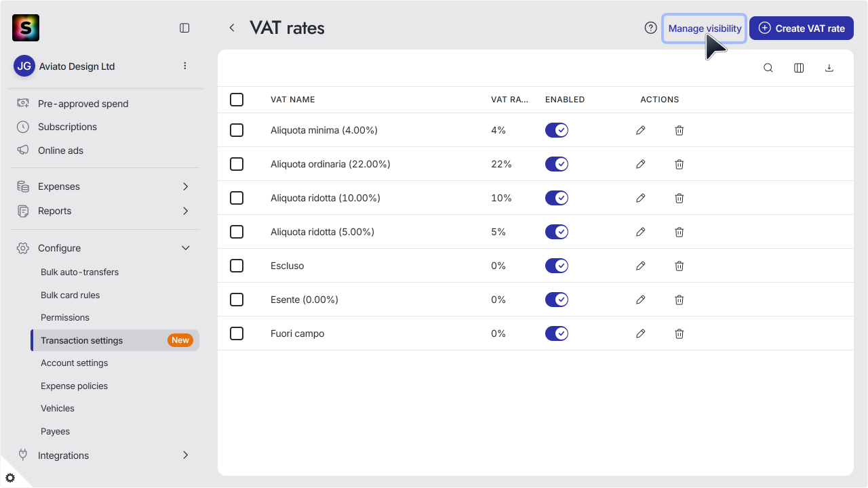Tick the Aliquota ridotta (10.00%) checkbox
Image resolution: width=868 pixels, height=488 pixels.
(237, 198)
